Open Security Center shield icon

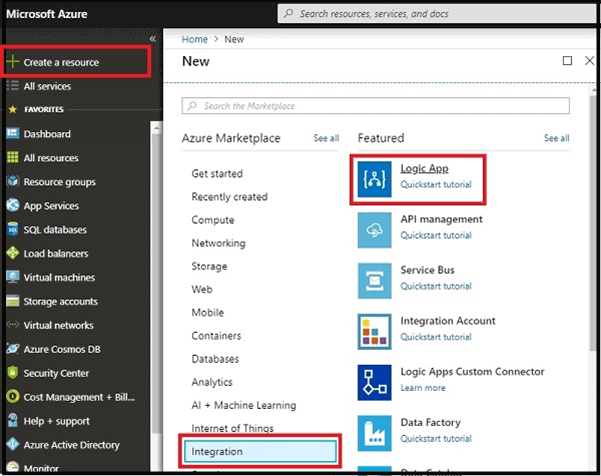point(13,373)
